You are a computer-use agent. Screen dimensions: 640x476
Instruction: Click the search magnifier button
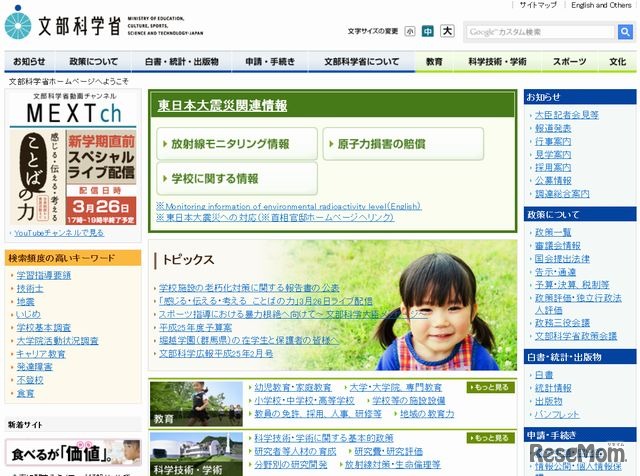(625, 31)
